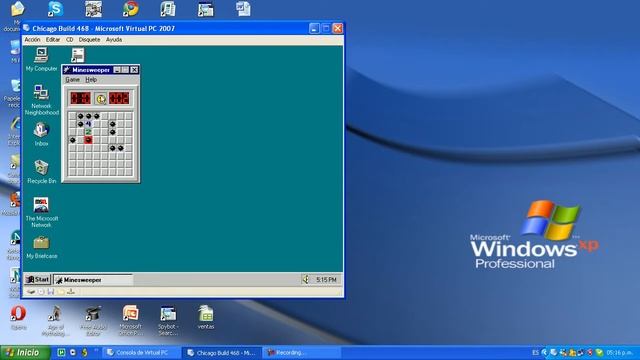Open the Game menu in Minesweeper
This screenshot has width=640, height=360.
(73, 80)
